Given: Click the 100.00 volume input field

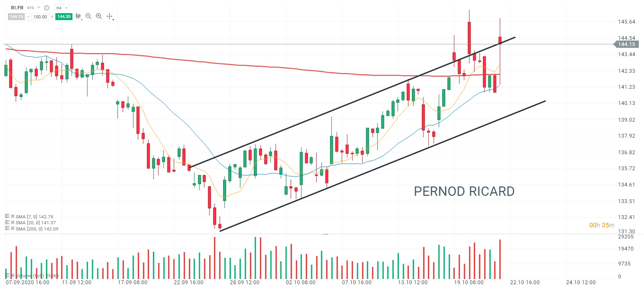Looking at the screenshot, I should 40,17.
